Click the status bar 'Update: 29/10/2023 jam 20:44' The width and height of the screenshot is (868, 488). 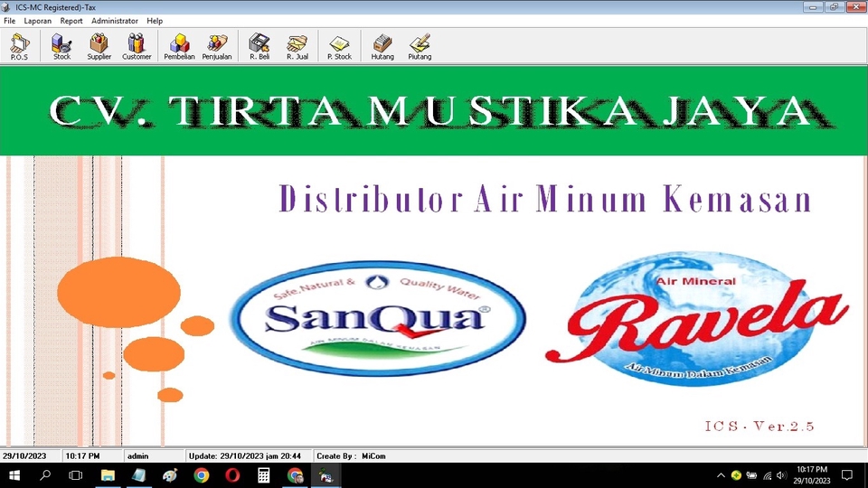tap(245, 455)
